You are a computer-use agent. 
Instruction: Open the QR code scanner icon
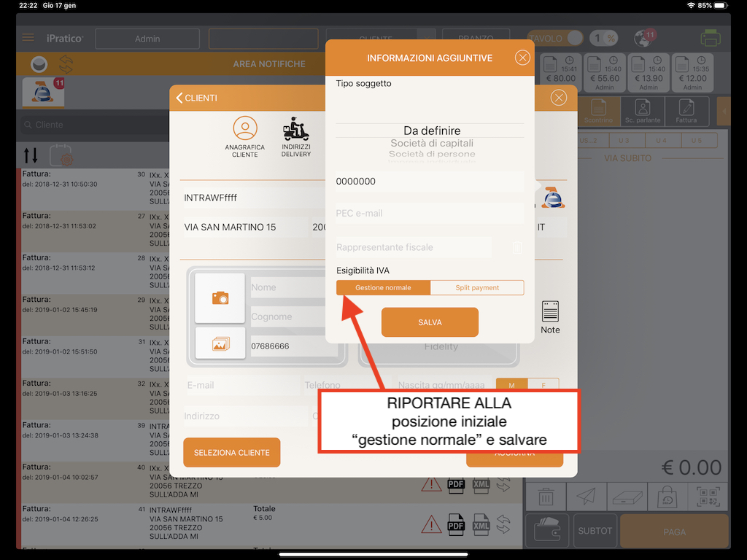708,497
